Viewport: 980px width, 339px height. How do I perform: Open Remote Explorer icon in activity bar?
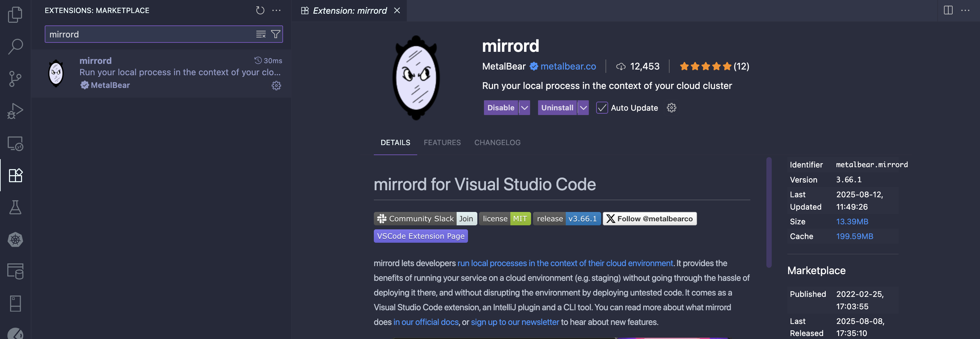click(15, 144)
